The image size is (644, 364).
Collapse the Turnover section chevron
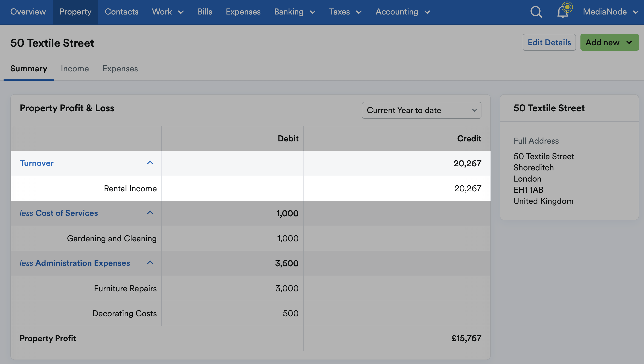tap(150, 163)
